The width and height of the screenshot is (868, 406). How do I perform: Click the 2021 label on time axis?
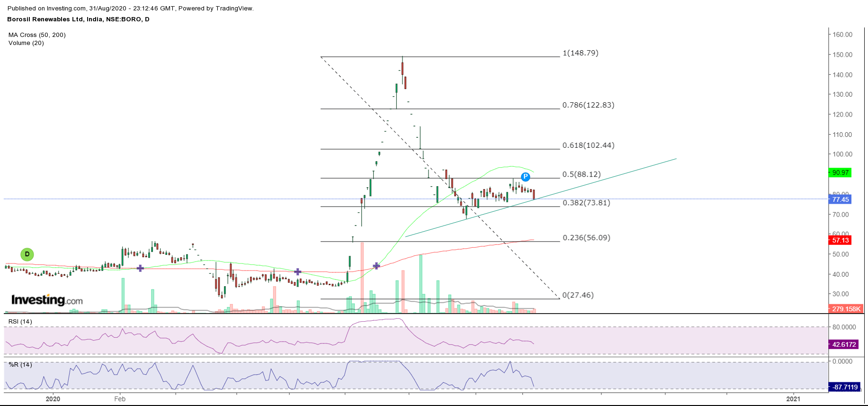[x=793, y=399]
